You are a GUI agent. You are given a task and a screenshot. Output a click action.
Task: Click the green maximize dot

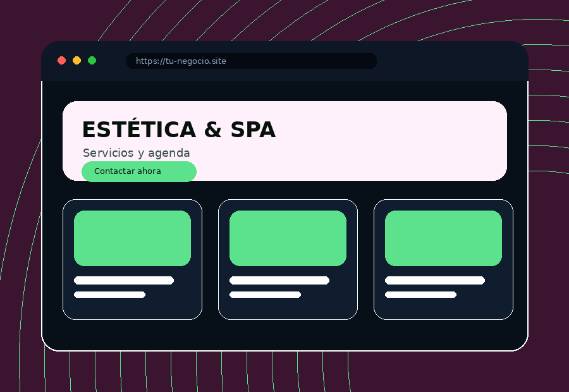click(92, 61)
